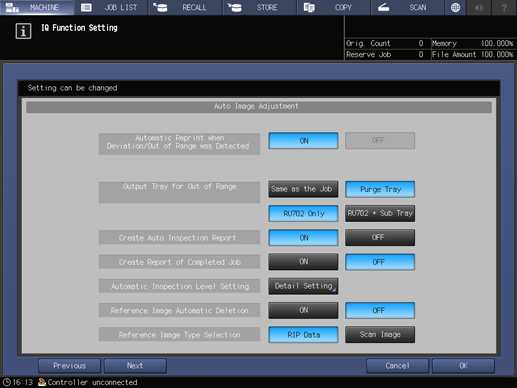Set Reference Image Automatic Deletion to OFF
Screen dimensions: 517x388
pyautogui.click(x=380, y=310)
